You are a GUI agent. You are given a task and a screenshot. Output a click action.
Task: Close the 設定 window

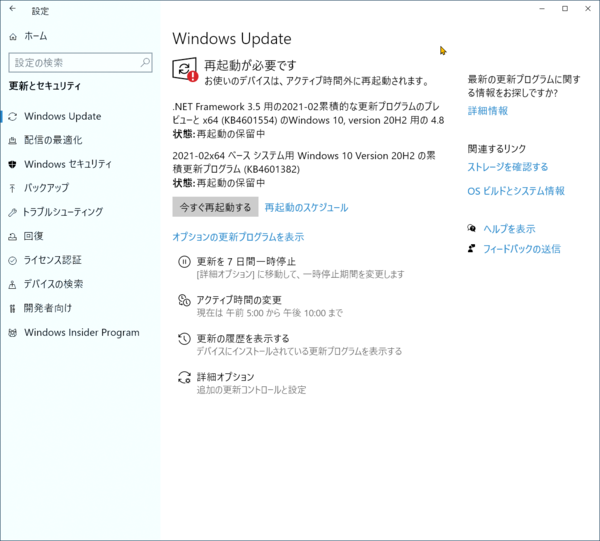pyautogui.click(x=588, y=9)
